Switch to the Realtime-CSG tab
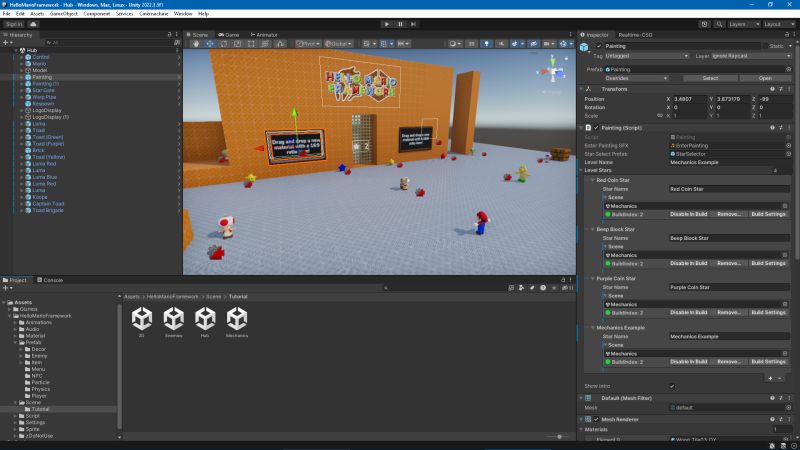Viewport: 800px width, 450px height. (x=635, y=35)
